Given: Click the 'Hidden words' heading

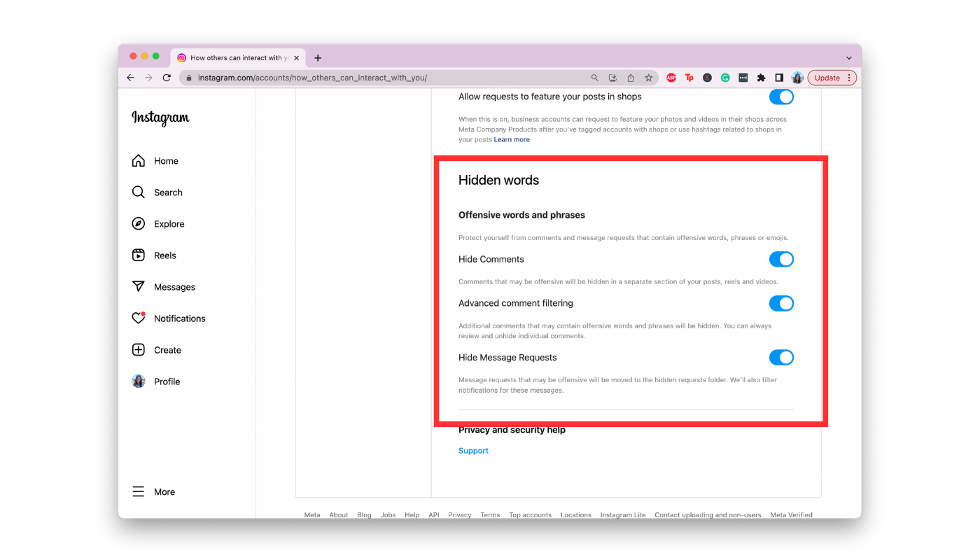Looking at the screenshot, I should [498, 181].
